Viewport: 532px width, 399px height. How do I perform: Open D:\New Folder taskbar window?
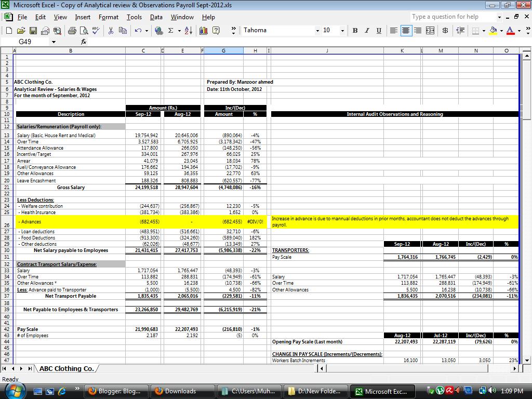tap(316, 391)
